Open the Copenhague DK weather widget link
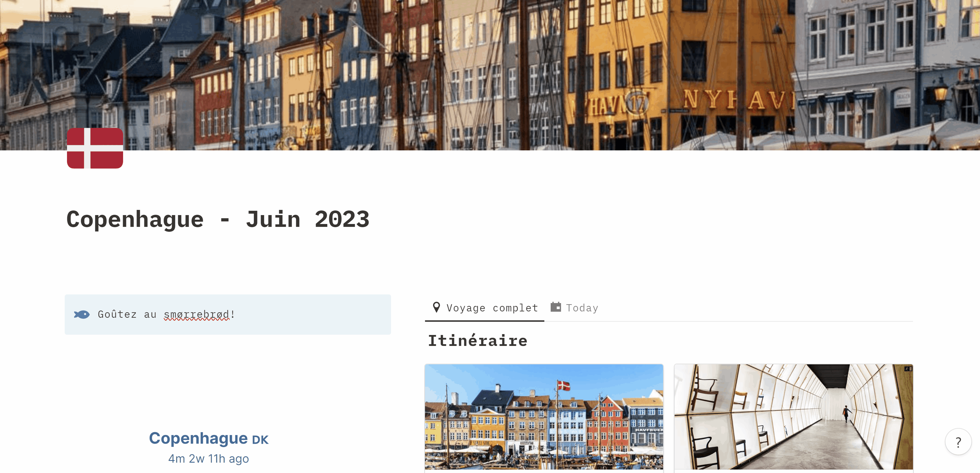Image resolution: width=980 pixels, height=473 pixels. pyautogui.click(x=208, y=438)
